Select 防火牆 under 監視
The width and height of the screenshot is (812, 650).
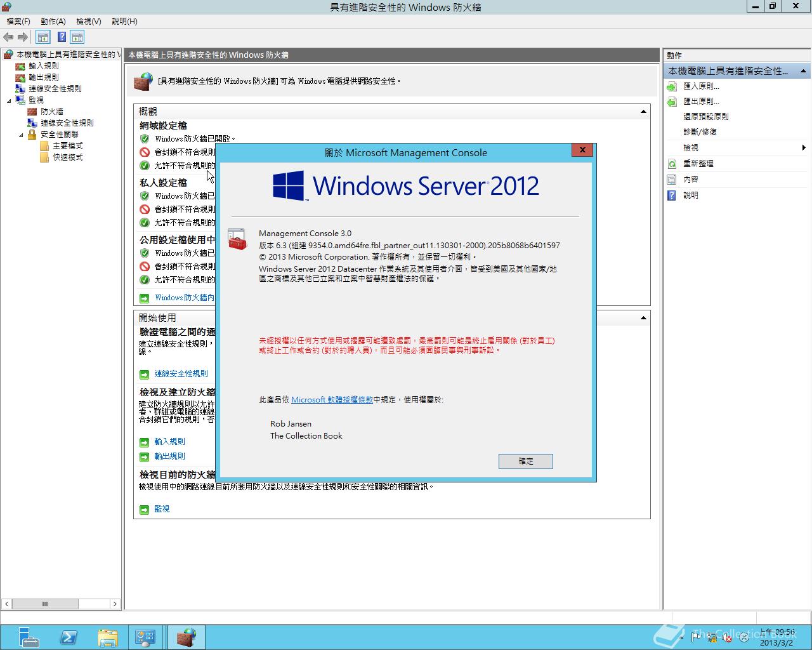click(x=51, y=112)
